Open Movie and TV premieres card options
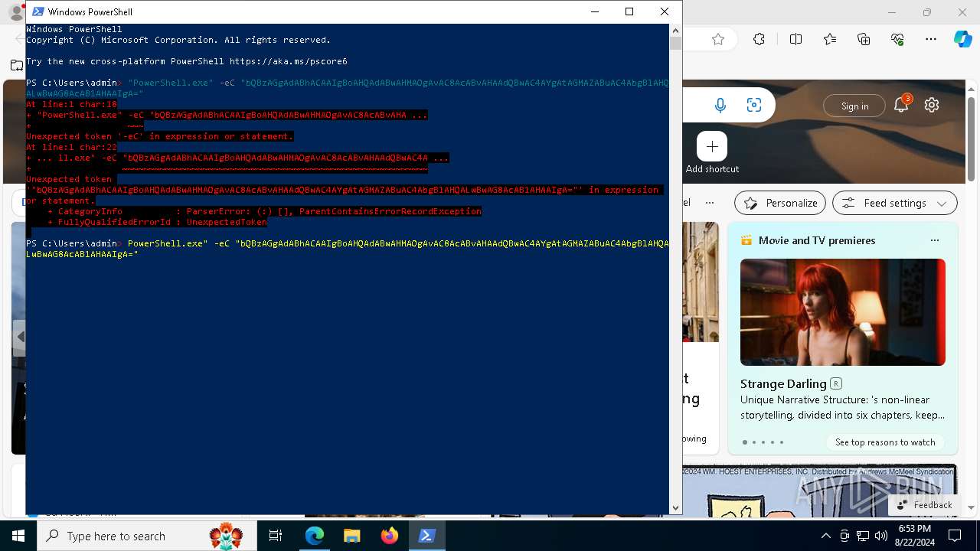The image size is (980, 551). pyautogui.click(x=934, y=240)
